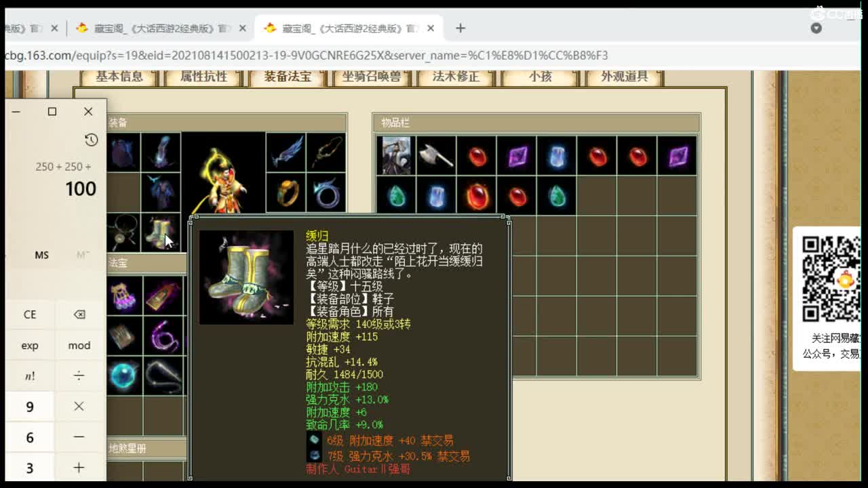Viewport: 868px width, 488px height.
Task: Click the calculator backspace key
Action: pyautogui.click(x=79, y=314)
